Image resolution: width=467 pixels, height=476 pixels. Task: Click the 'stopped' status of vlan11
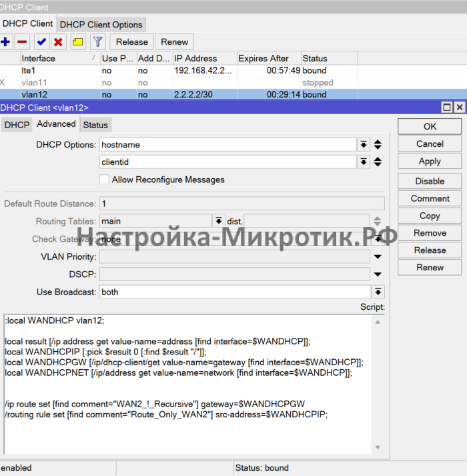(318, 83)
